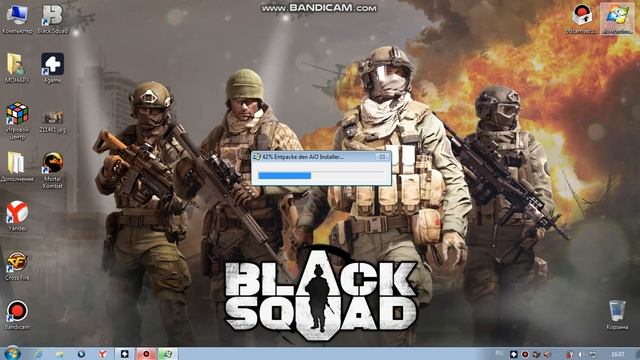Close the AiO Installer extraction dialog
Viewport: 640px width, 360px height.
pyautogui.click(x=382, y=157)
